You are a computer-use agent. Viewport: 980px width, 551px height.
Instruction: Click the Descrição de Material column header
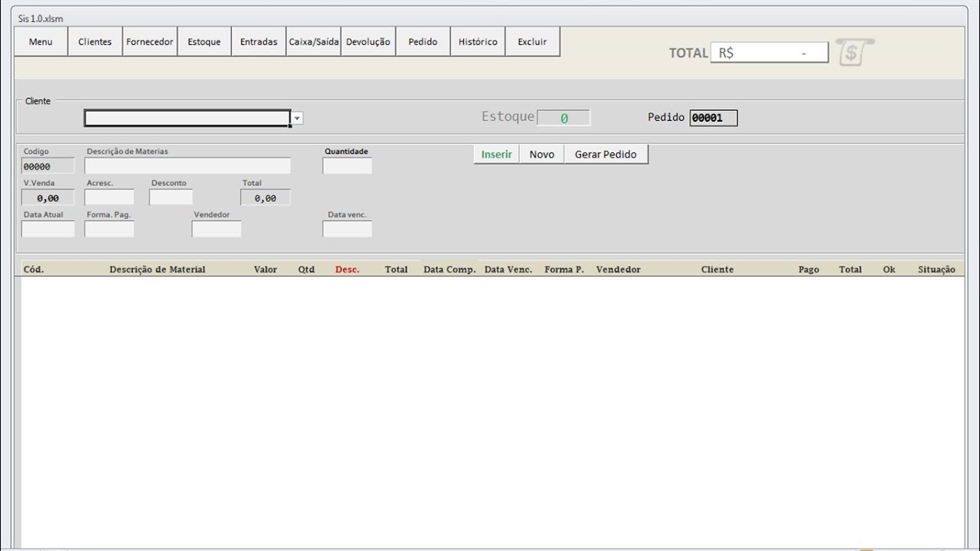(x=158, y=269)
